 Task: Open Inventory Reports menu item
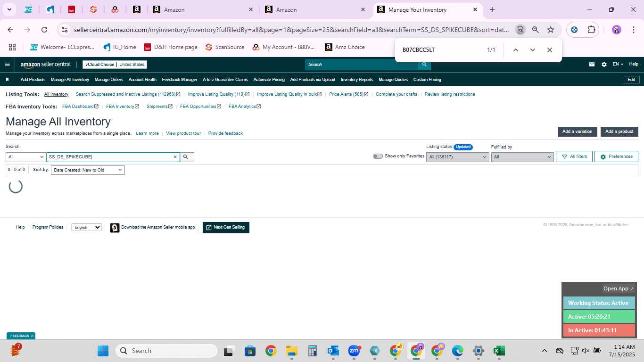357,80
